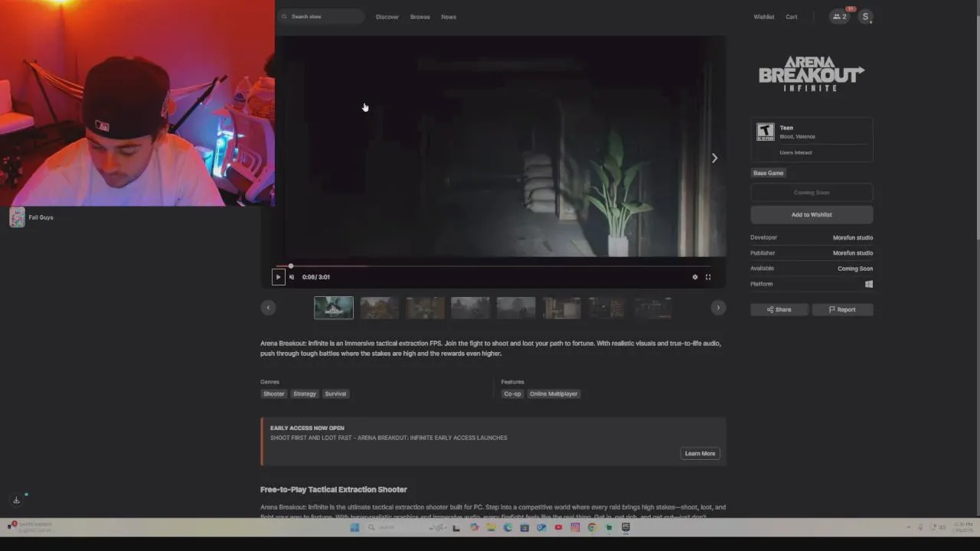Viewport: 980px width, 551px height.
Task: Click the Morefun studio developer name
Action: pos(853,238)
